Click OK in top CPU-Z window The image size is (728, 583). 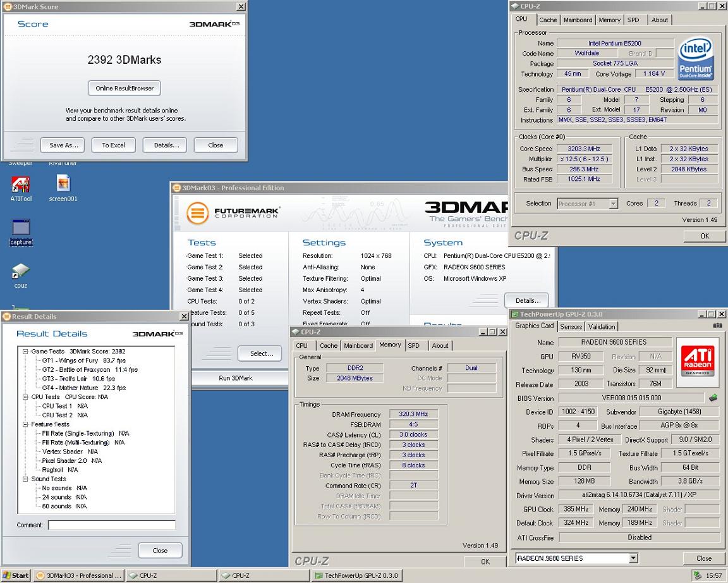[x=705, y=236]
